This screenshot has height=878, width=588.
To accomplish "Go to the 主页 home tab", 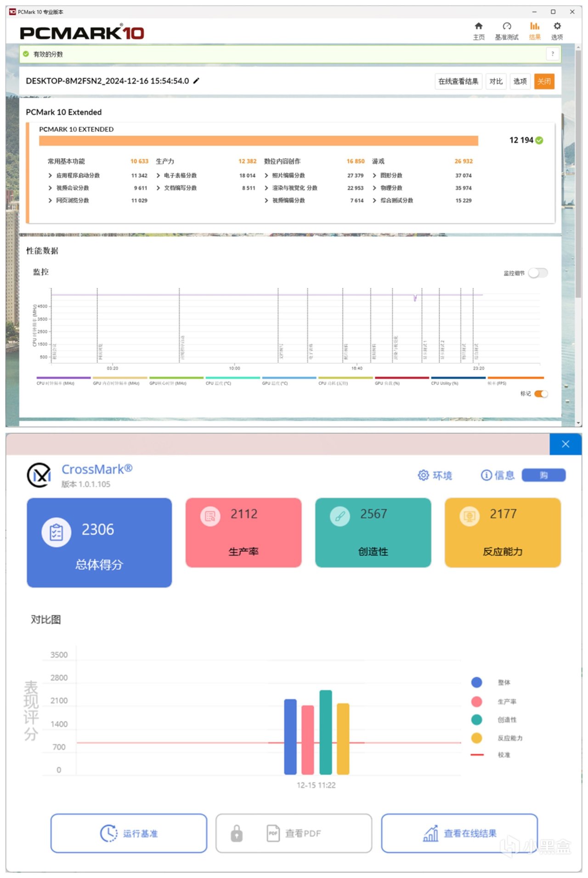I will coord(479,31).
